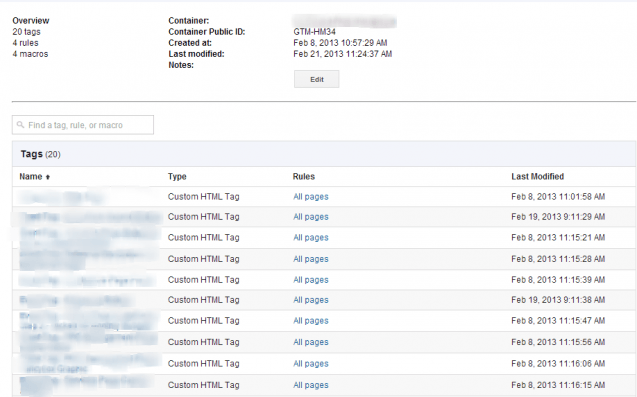Sort tags by the Type column header
This screenshot has height=397, width=637.
click(x=177, y=177)
